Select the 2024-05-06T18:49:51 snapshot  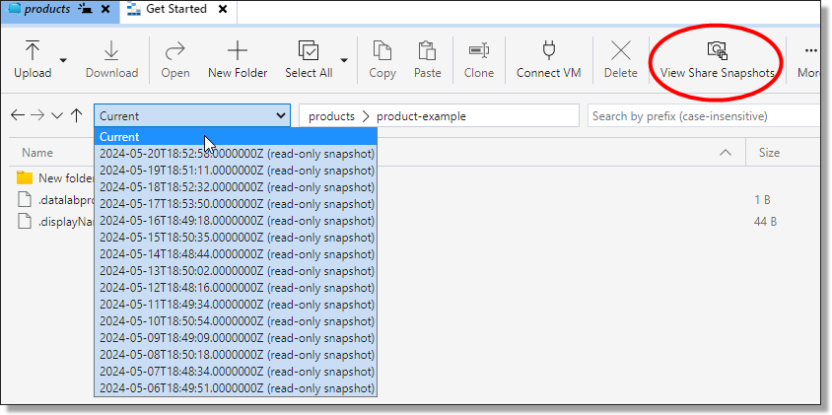pyautogui.click(x=236, y=388)
